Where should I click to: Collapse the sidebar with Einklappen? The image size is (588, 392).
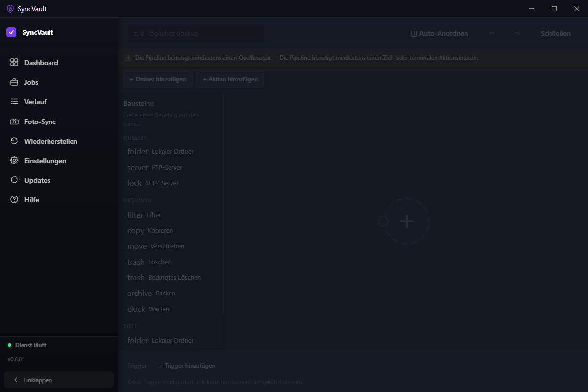click(x=59, y=380)
